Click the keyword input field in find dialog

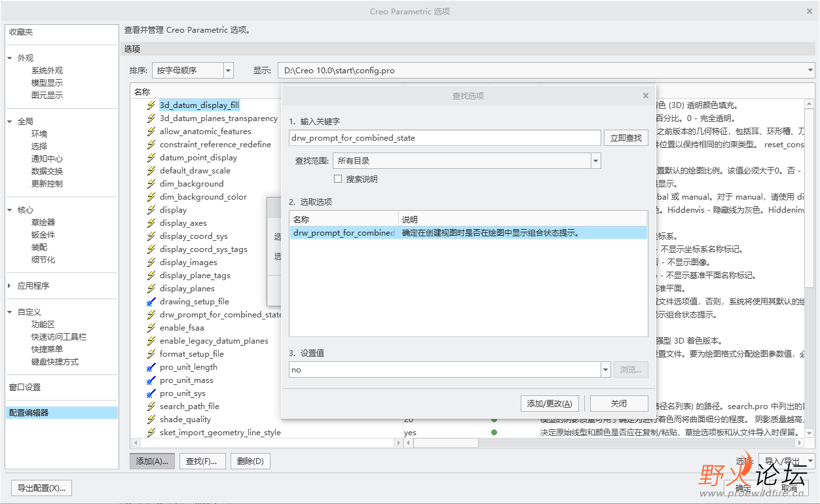tap(445, 138)
